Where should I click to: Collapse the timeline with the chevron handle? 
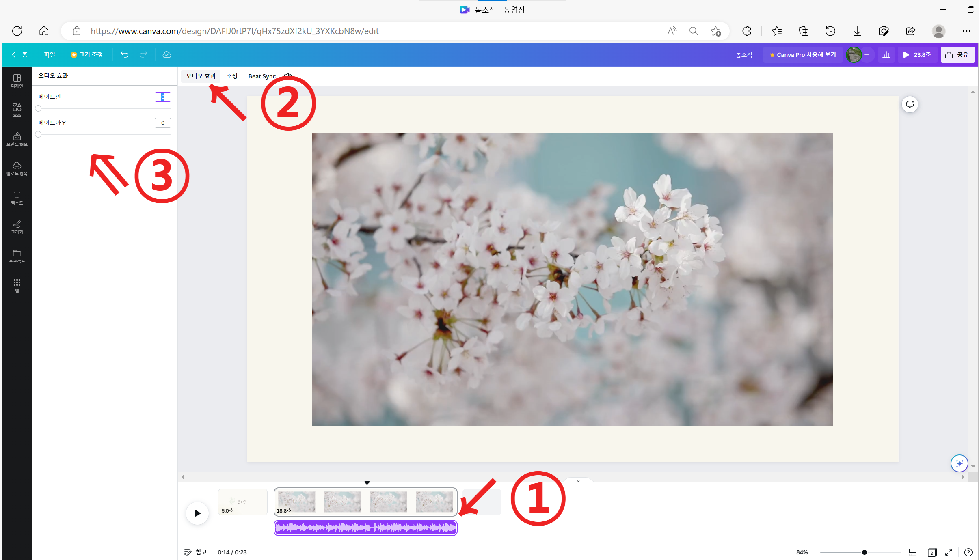578,481
